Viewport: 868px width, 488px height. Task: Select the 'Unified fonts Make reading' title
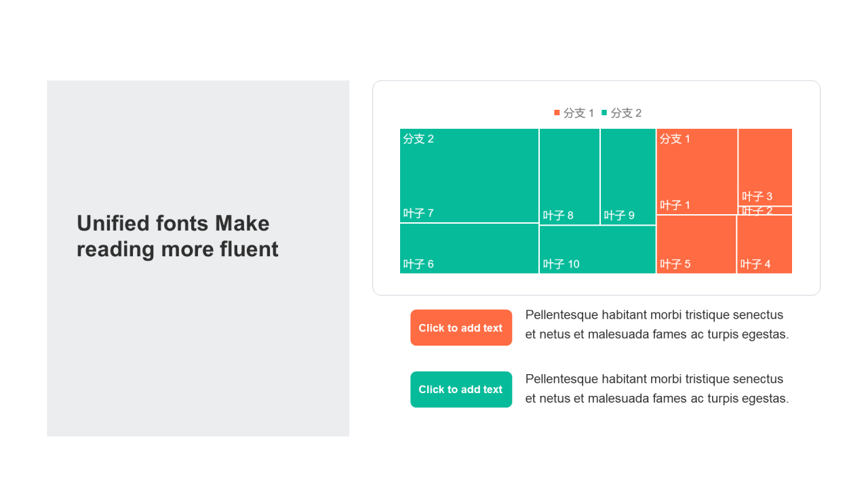(x=178, y=236)
